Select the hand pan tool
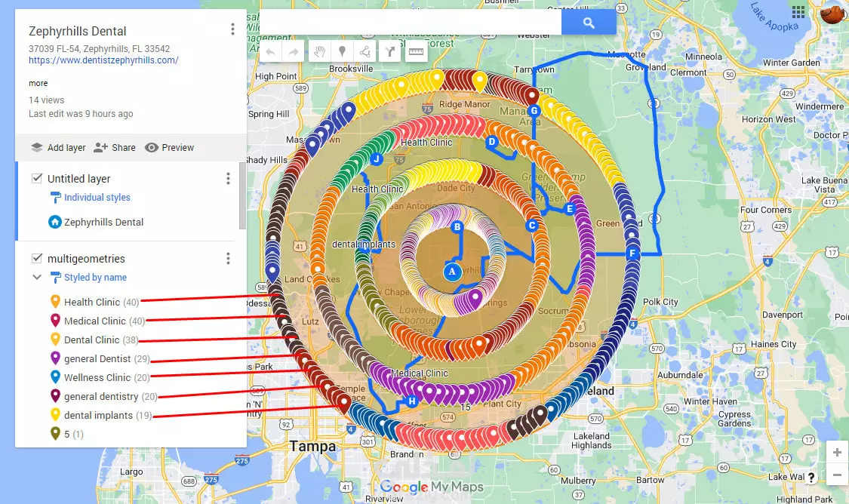Image resolution: width=849 pixels, height=504 pixels. pyautogui.click(x=319, y=52)
